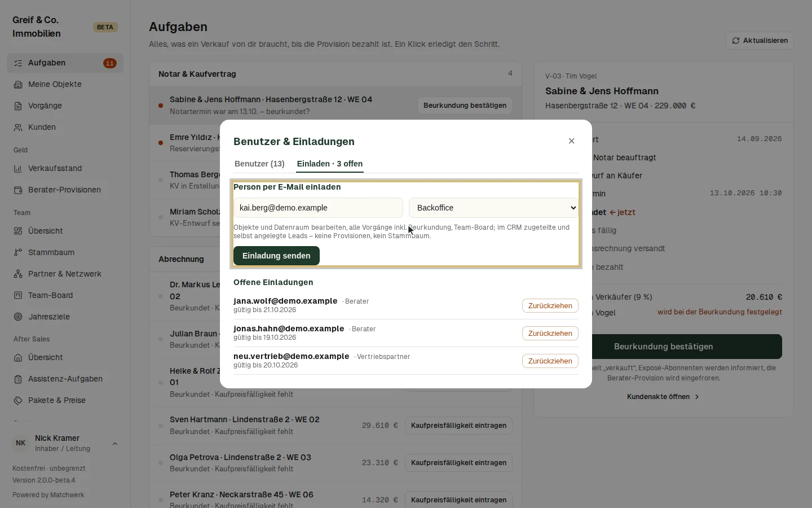This screenshot has height=508, width=812.
Task: Click the Notar & Kaufvertrag section header
Action: tap(335, 74)
